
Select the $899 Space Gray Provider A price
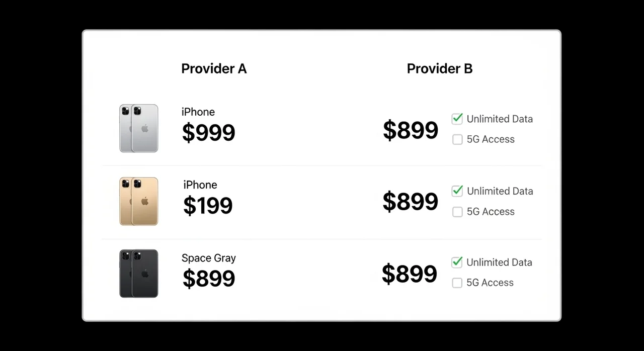click(208, 279)
